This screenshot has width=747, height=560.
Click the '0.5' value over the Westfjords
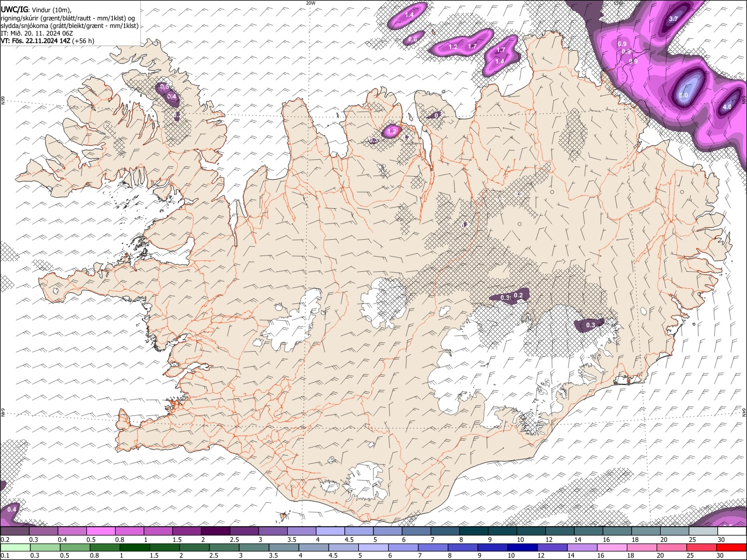164,87
